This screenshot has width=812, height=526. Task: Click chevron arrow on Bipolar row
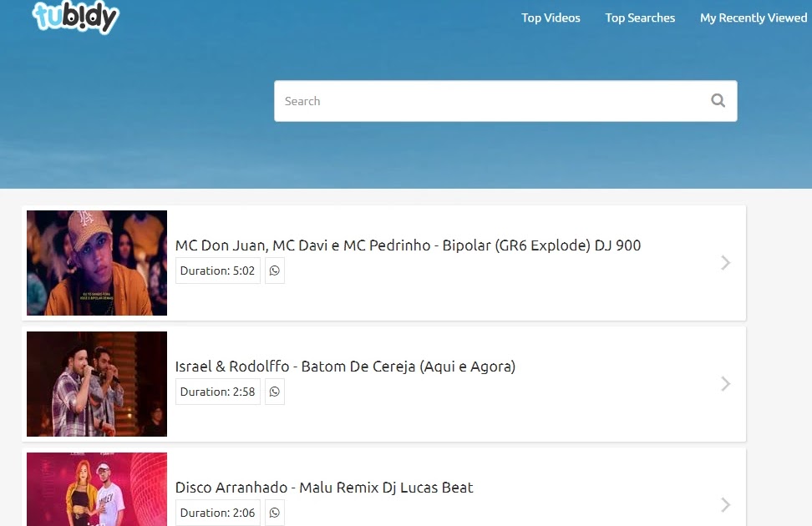725,263
